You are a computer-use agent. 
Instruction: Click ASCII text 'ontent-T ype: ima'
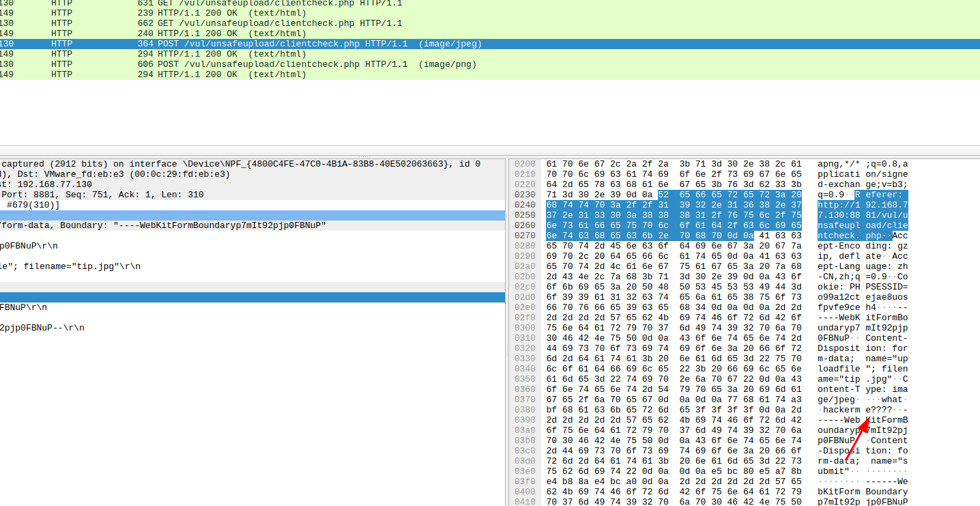[x=863, y=389]
